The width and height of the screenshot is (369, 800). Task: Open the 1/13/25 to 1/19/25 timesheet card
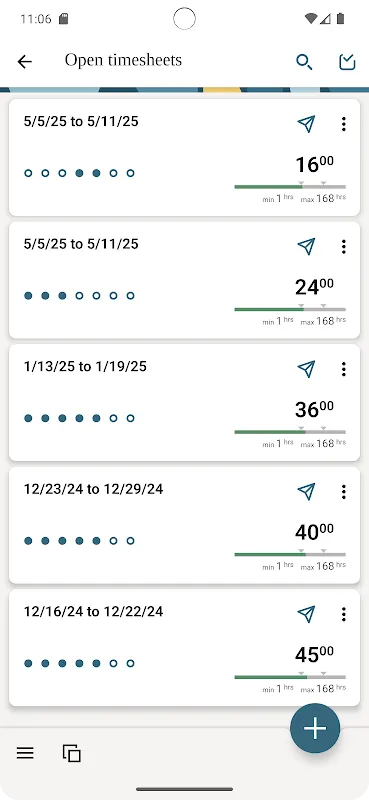point(184,403)
